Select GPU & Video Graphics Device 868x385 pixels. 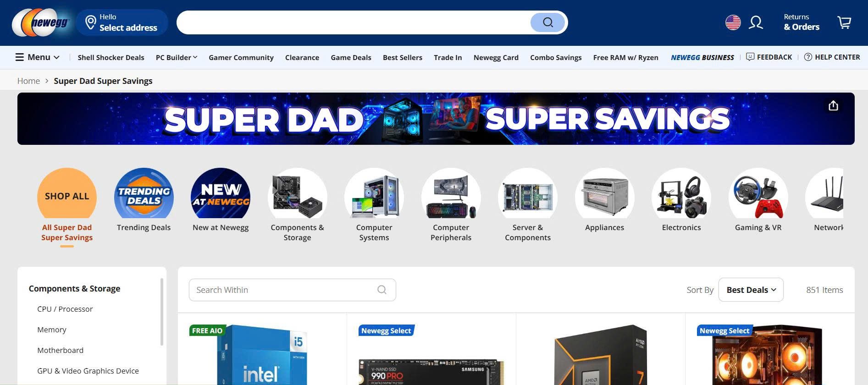[x=88, y=371]
